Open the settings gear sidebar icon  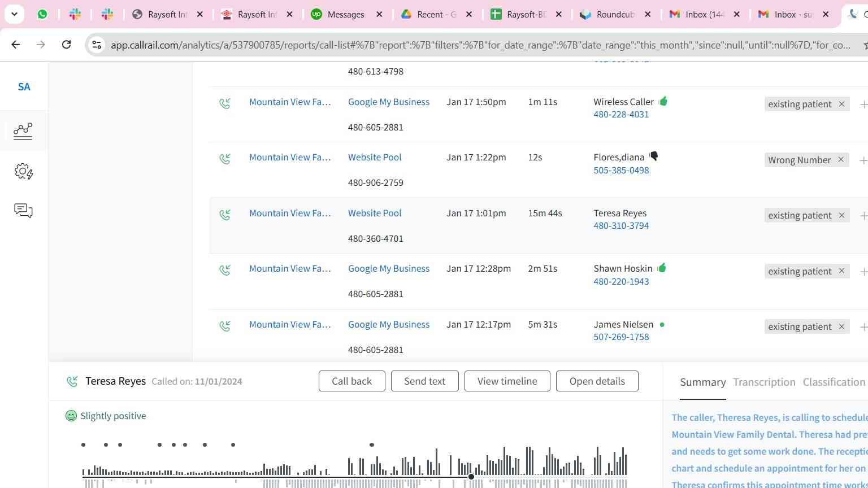(x=24, y=171)
